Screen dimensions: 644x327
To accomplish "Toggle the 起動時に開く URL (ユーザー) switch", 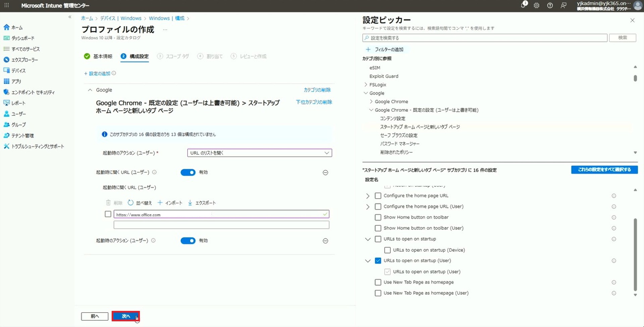I will [x=188, y=173].
